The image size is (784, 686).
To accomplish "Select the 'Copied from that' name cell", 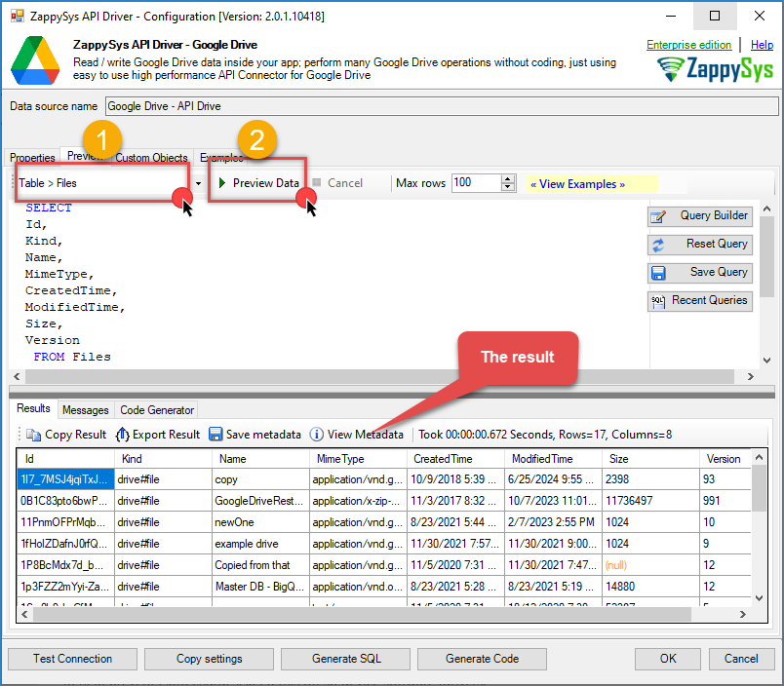I will 260,565.
